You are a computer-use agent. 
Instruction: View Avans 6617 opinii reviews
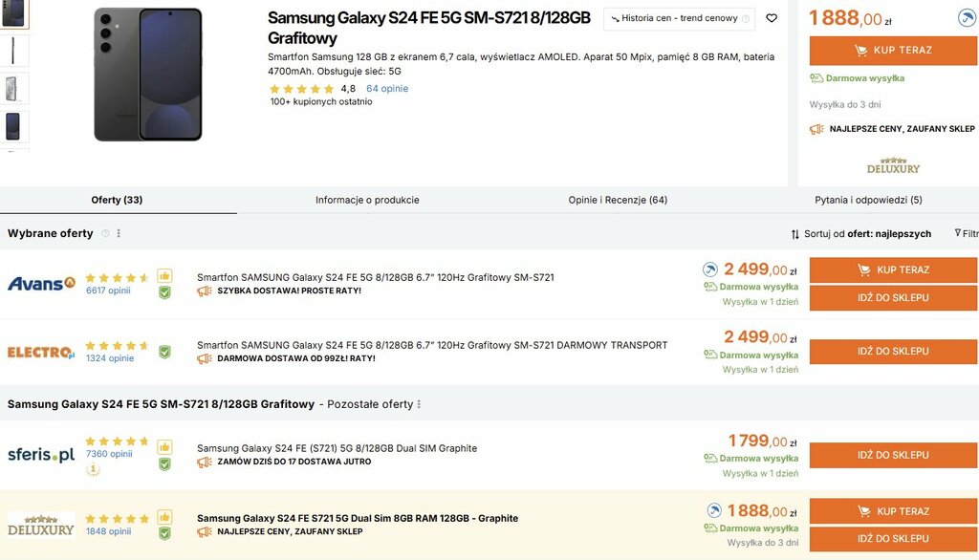click(108, 291)
